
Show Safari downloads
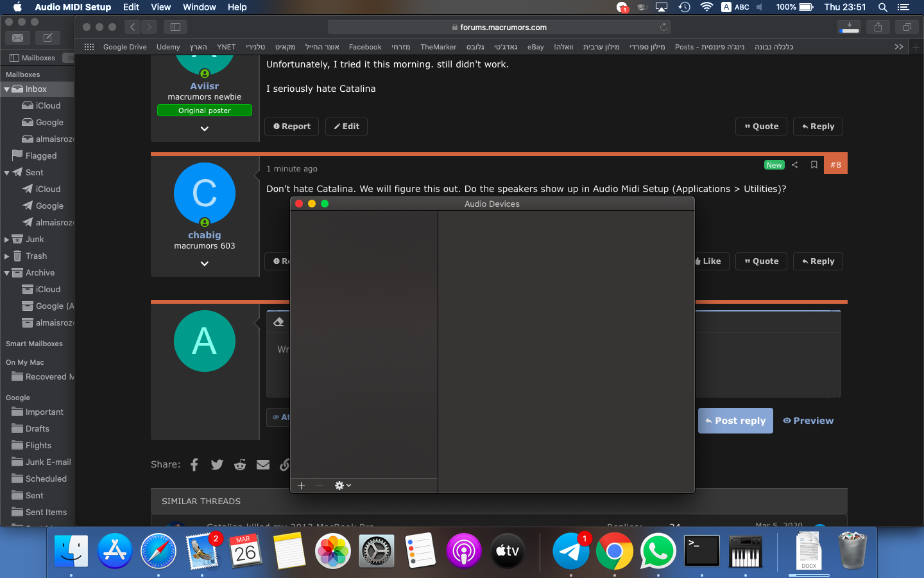click(849, 27)
